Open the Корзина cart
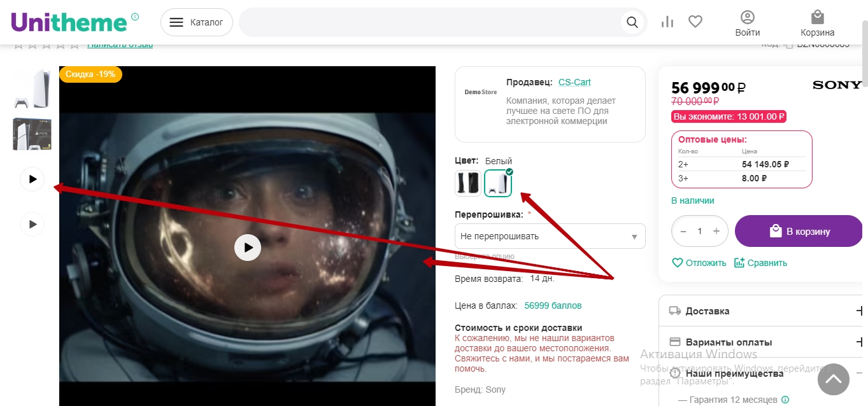Image resolution: width=868 pixels, height=406 pixels. 818,24
